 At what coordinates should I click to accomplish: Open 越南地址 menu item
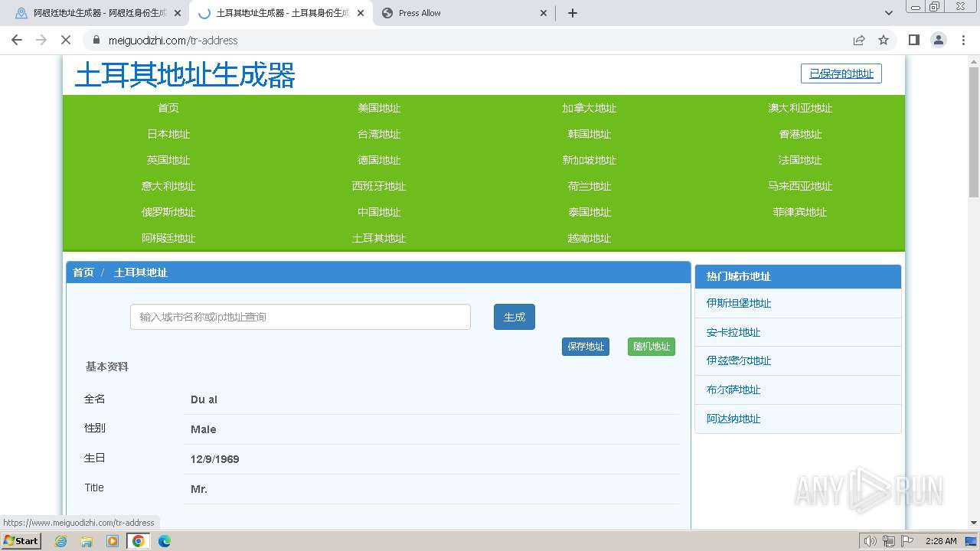(590, 238)
